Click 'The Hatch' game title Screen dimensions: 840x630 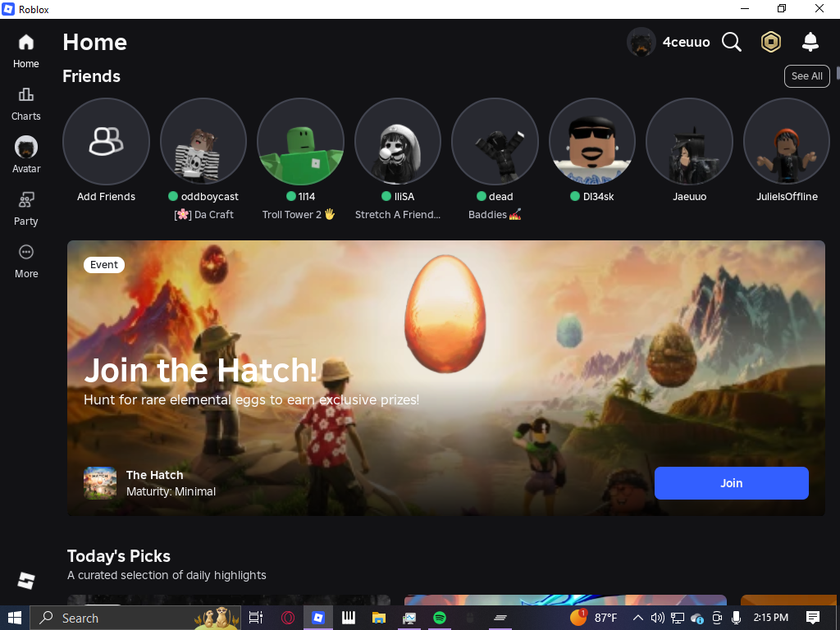154,475
